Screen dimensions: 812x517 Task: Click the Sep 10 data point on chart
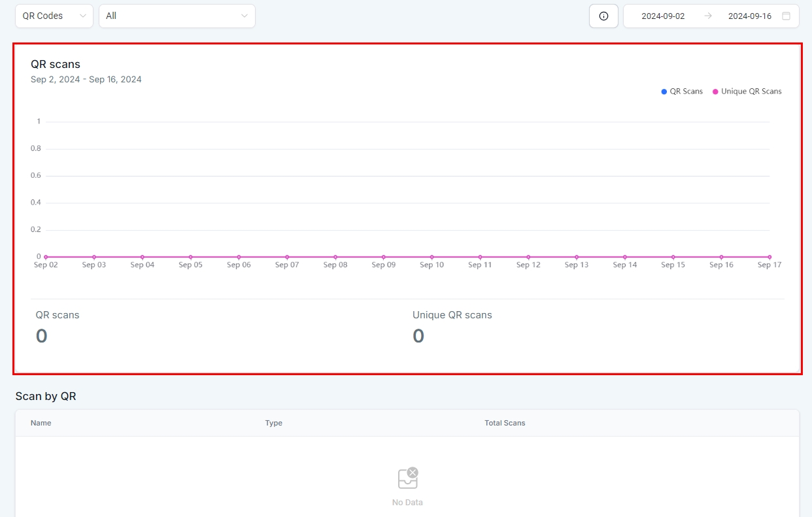point(431,257)
